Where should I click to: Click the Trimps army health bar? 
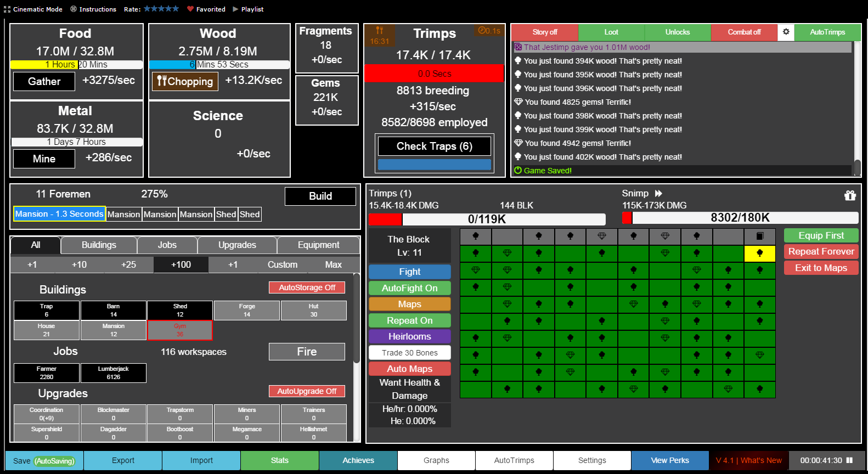[x=487, y=219]
